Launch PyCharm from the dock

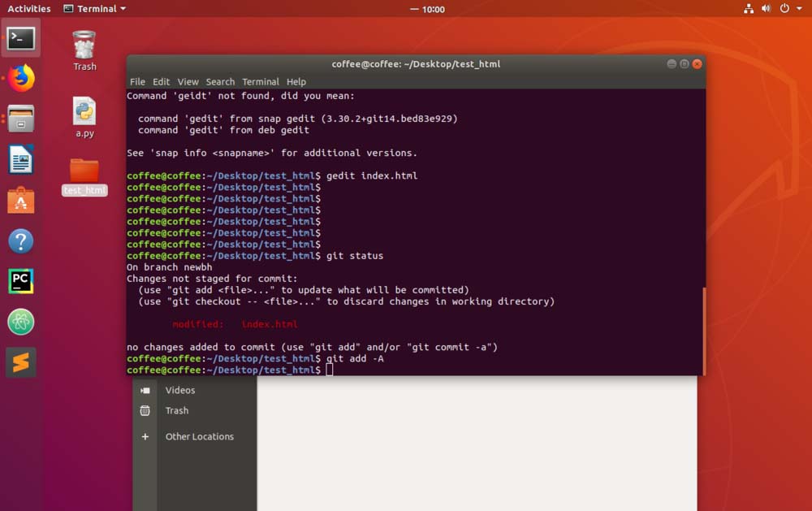coord(21,281)
